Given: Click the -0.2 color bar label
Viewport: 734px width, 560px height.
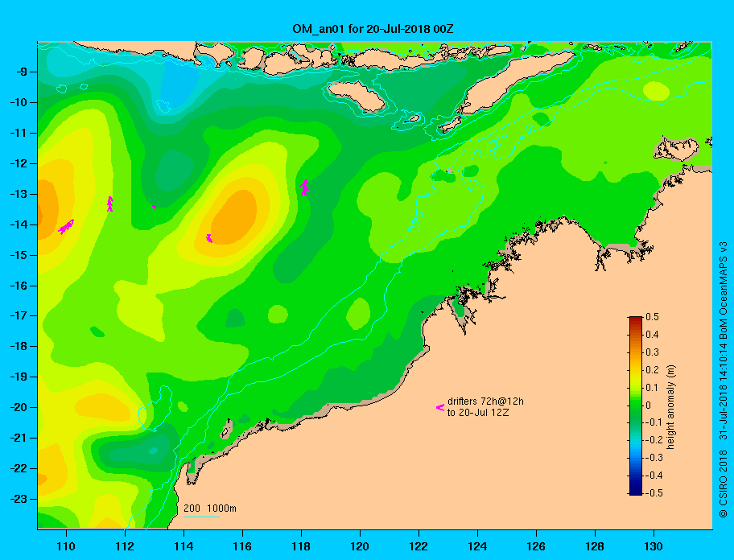Looking at the screenshot, I should click(654, 440).
